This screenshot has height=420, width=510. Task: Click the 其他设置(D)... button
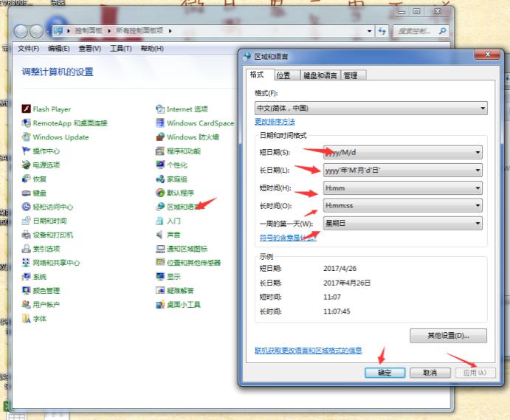(448, 337)
